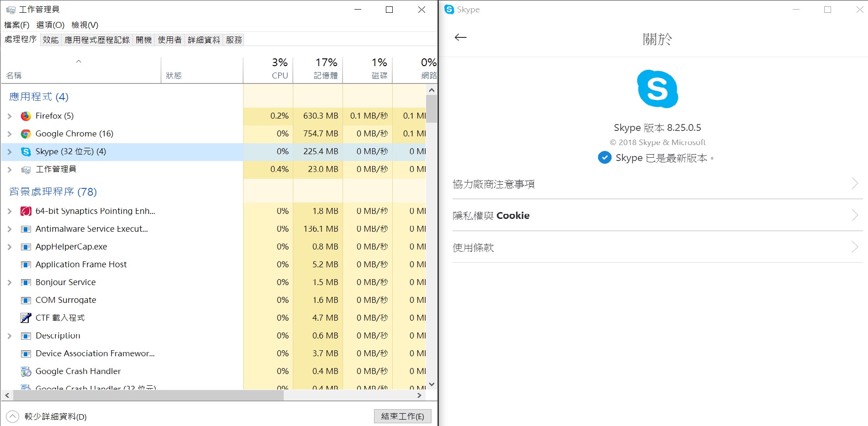Click the 工作管理員 process row icon
The width and height of the screenshot is (868, 426).
26,170
